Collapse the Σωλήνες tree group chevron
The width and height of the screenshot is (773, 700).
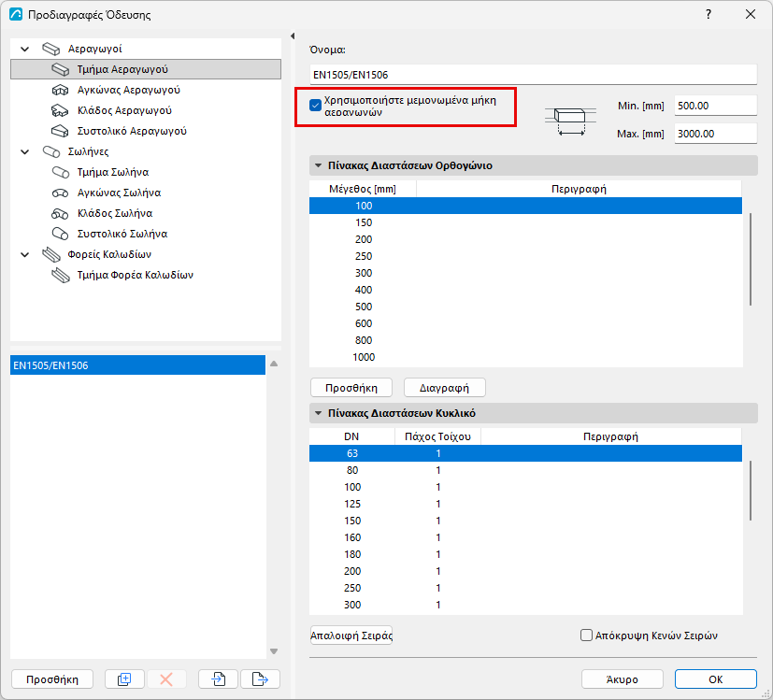[24, 151]
